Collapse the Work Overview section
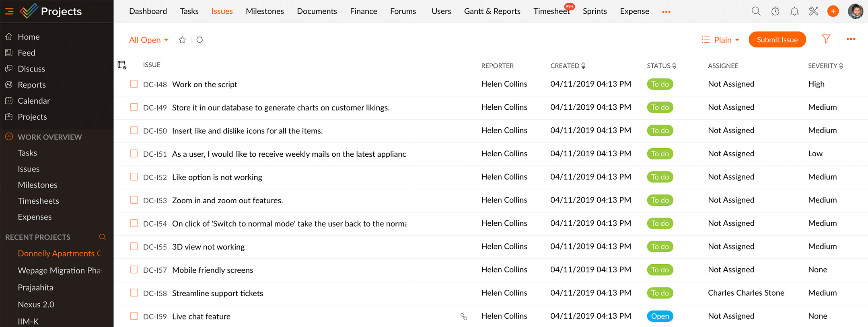This screenshot has width=868, height=327. click(x=9, y=137)
